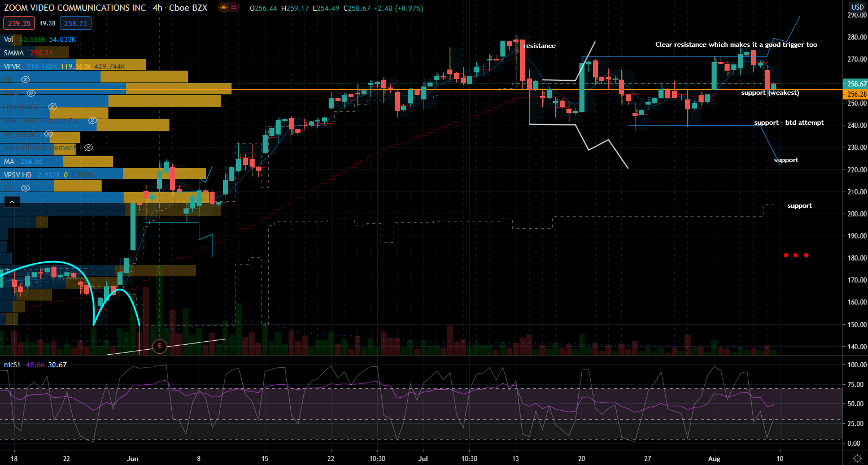
Task: Click the 'support - btd attempt' annotation
Action: point(789,123)
